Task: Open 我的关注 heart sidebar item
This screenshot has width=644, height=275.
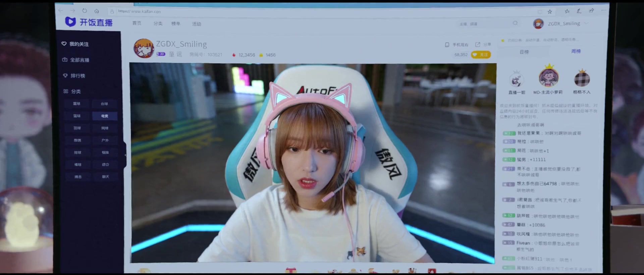Action: click(75, 44)
